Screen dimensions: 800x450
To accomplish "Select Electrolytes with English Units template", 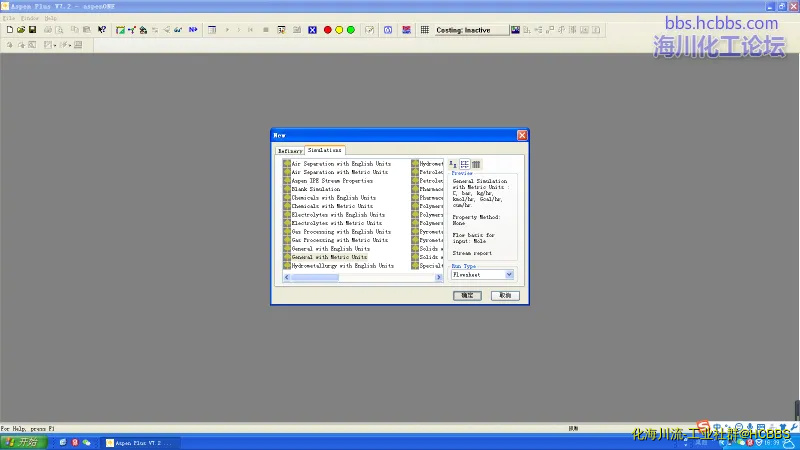I will (338, 215).
